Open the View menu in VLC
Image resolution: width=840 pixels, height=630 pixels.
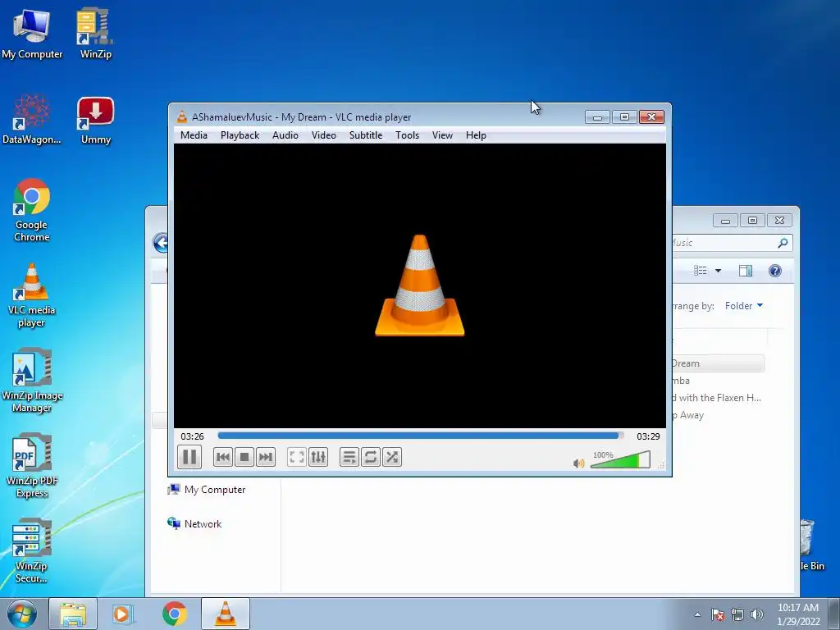tap(442, 135)
